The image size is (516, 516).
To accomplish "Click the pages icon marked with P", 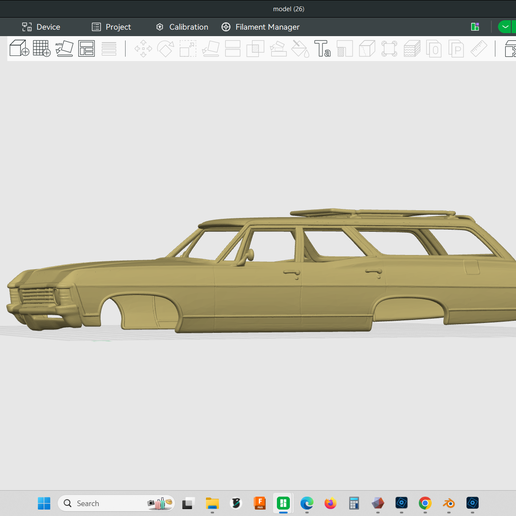I will pos(456,49).
